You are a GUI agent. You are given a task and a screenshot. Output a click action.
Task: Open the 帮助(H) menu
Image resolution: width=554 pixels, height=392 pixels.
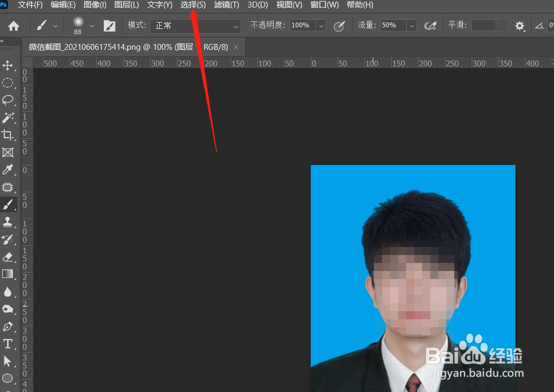tap(360, 5)
